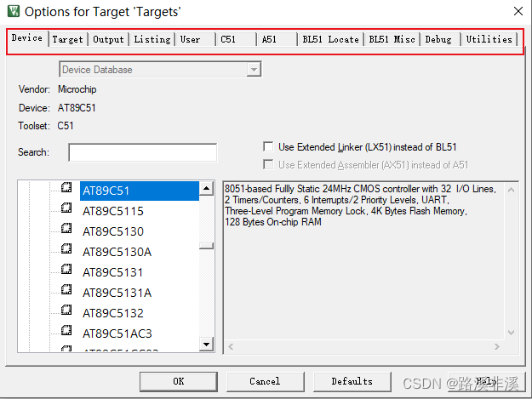The height and width of the screenshot is (399, 532).
Task: Enable Use Extended Linker (LX51) checkbox
Action: tap(268, 147)
